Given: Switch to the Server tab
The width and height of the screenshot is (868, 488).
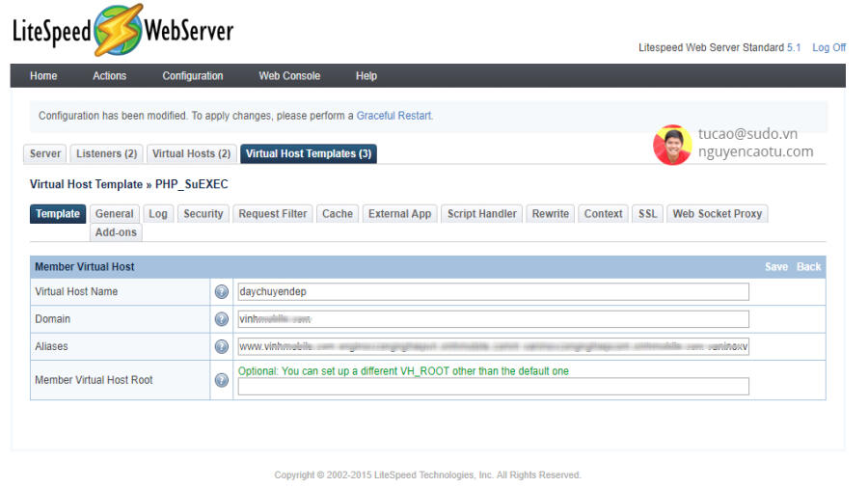Looking at the screenshot, I should tap(45, 153).
